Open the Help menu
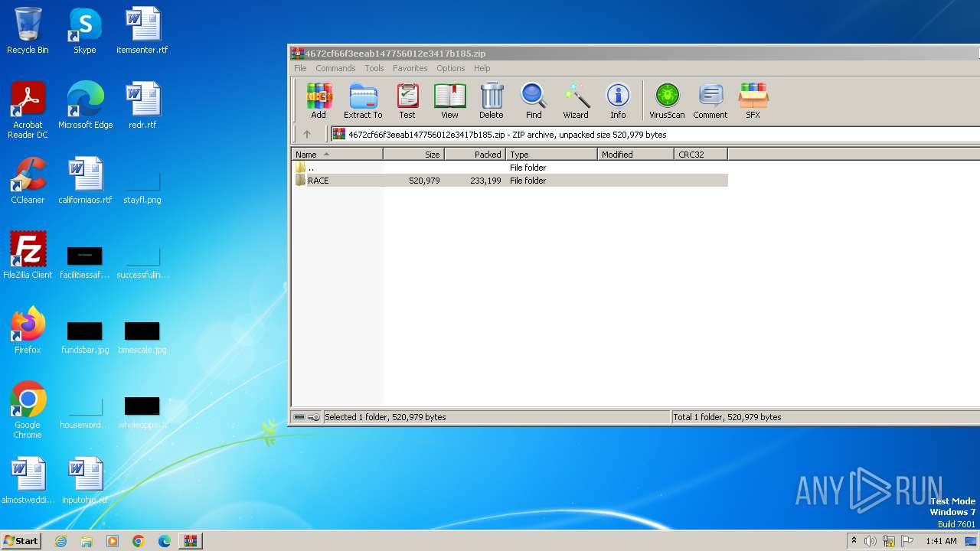 482,68
